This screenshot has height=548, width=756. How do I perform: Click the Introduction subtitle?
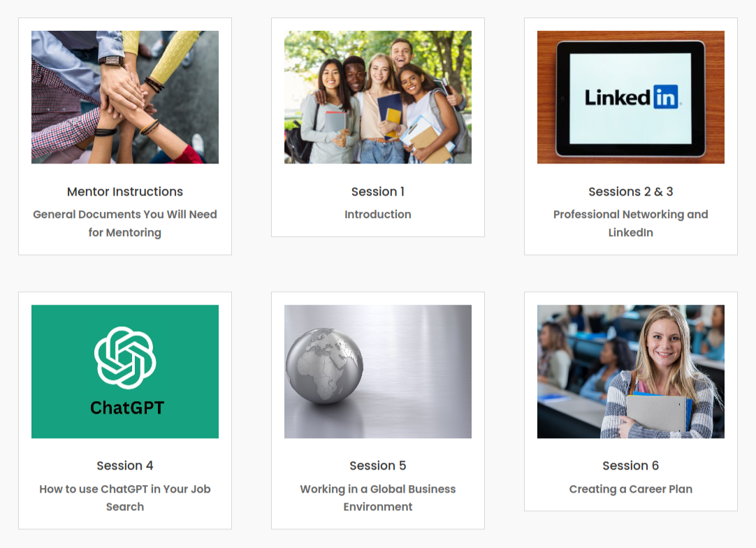point(378,214)
